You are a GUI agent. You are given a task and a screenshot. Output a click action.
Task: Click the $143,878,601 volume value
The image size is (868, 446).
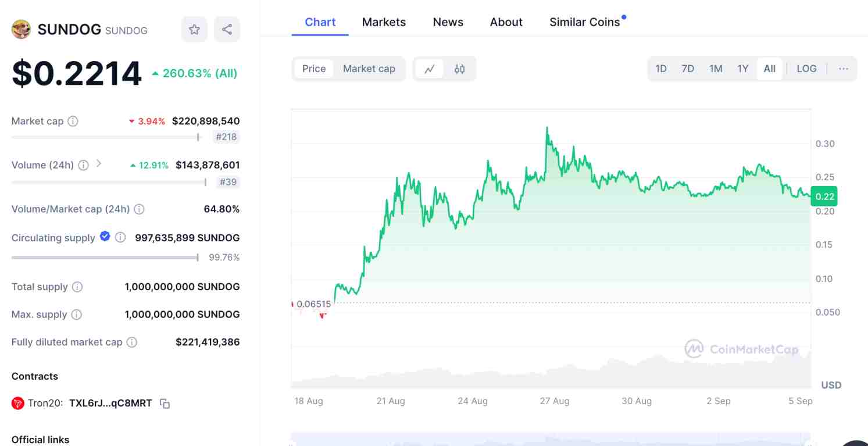tap(208, 165)
